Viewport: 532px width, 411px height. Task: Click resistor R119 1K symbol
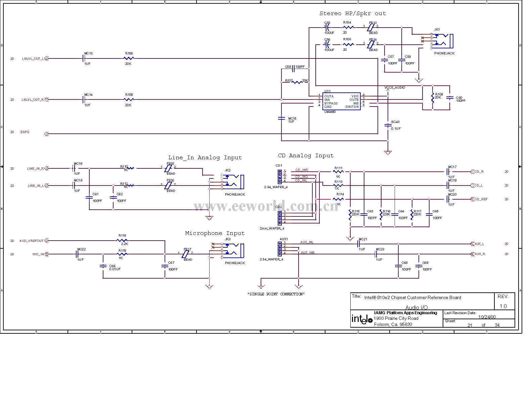pos(122,254)
